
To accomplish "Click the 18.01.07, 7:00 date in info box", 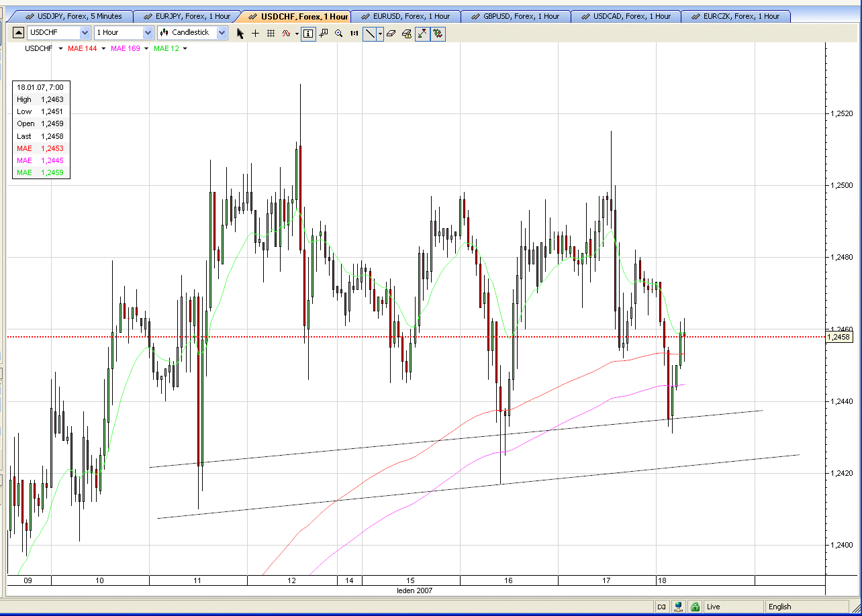I will coord(41,87).
